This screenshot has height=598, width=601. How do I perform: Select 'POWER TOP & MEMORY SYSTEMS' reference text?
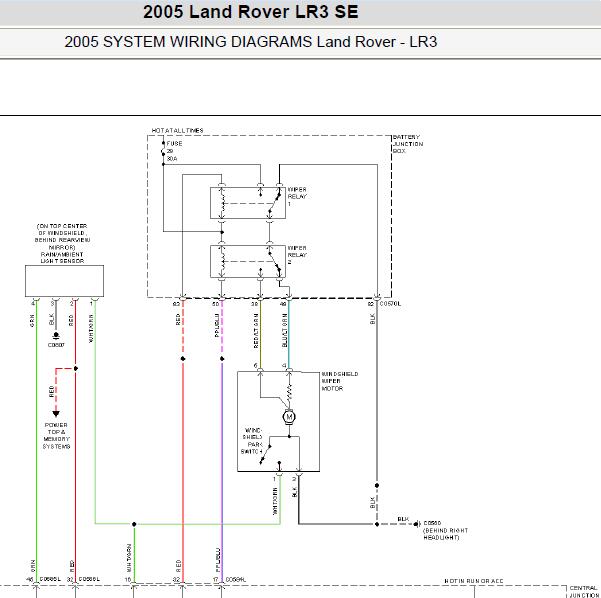click(x=56, y=436)
